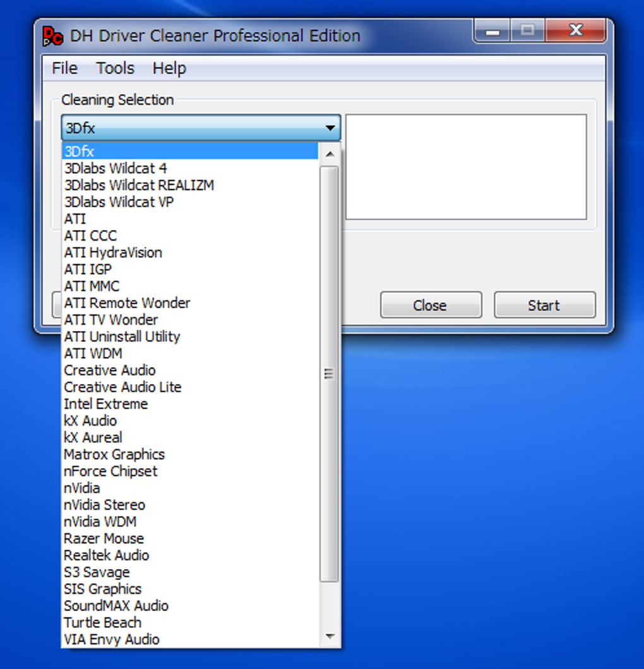This screenshot has width=644, height=669.
Task: Select Intel Extreme
Action: [x=190, y=404]
